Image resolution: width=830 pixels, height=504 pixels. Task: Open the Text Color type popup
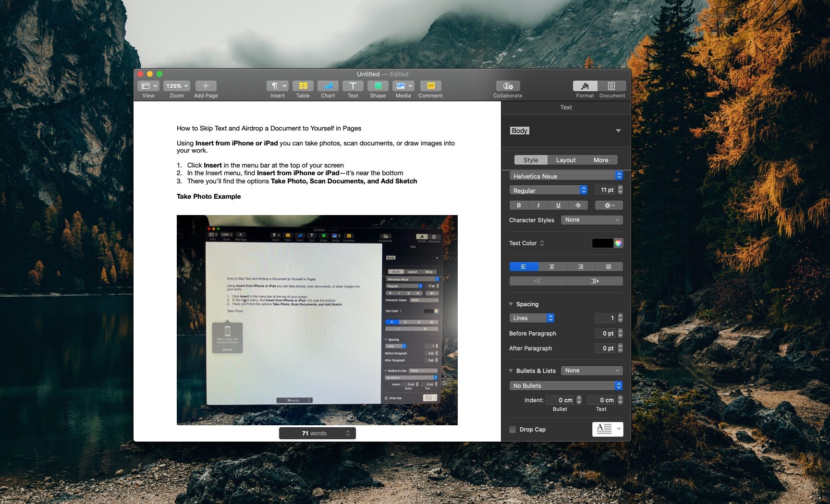[x=542, y=243]
